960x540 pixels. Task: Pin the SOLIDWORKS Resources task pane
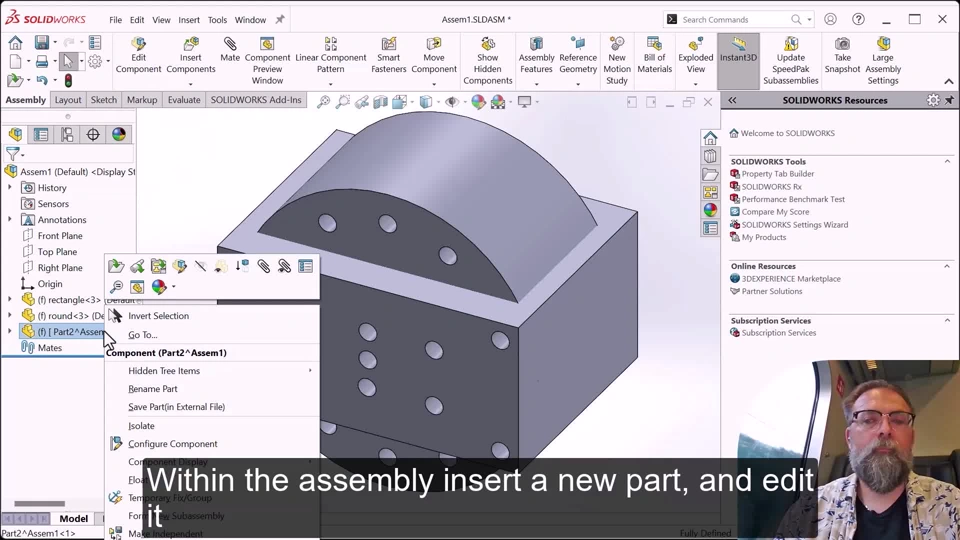[x=949, y=100]
